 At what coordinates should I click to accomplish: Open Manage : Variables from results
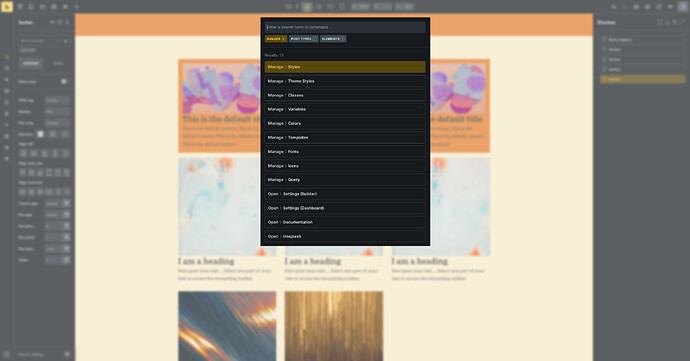(345, 109)
